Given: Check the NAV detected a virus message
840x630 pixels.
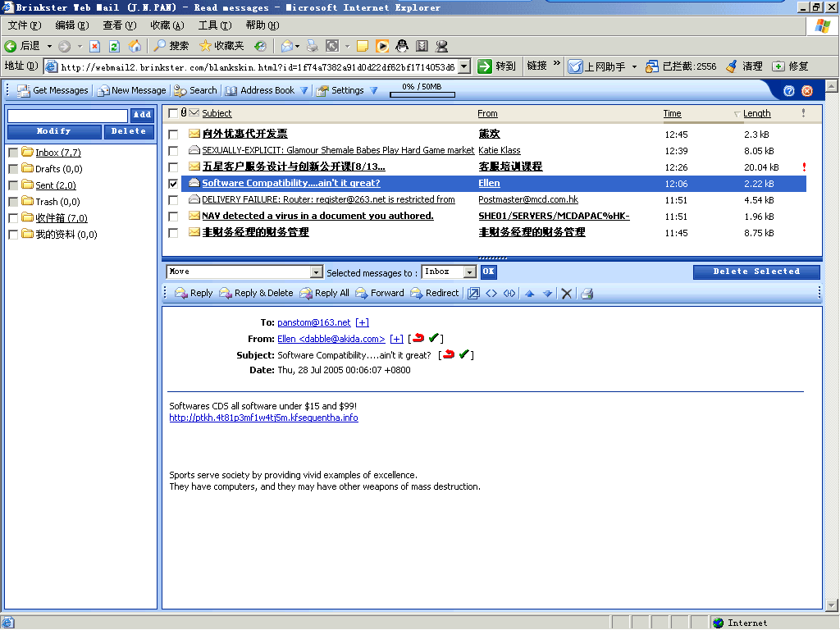Looking at the screenshot, I should [x=173, y=217].
